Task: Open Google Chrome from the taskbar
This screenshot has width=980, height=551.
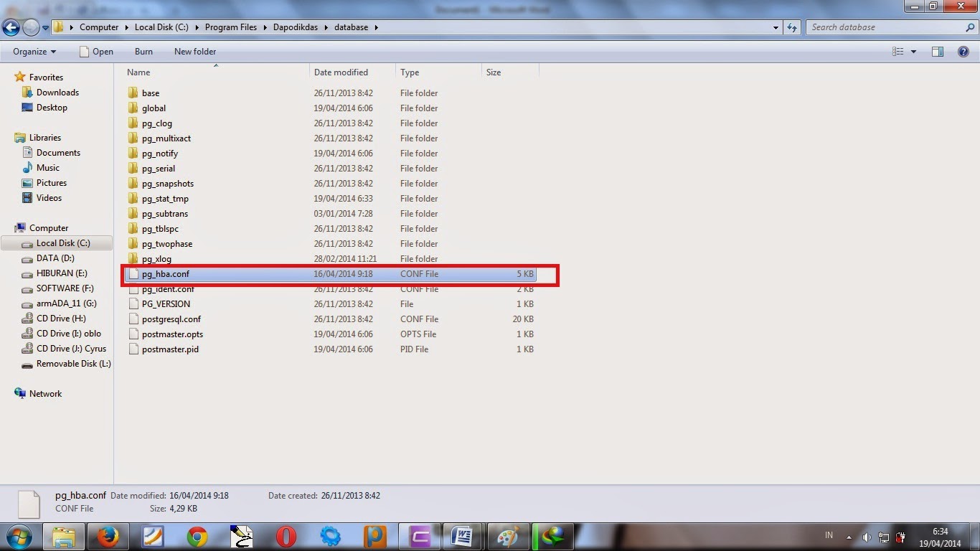Action: (x=197, y=537)
